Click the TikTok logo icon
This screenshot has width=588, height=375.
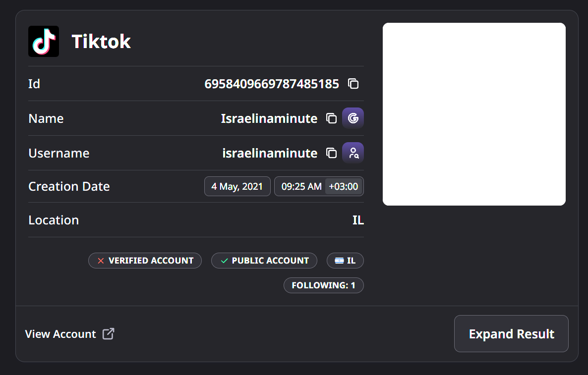point(44,41)
